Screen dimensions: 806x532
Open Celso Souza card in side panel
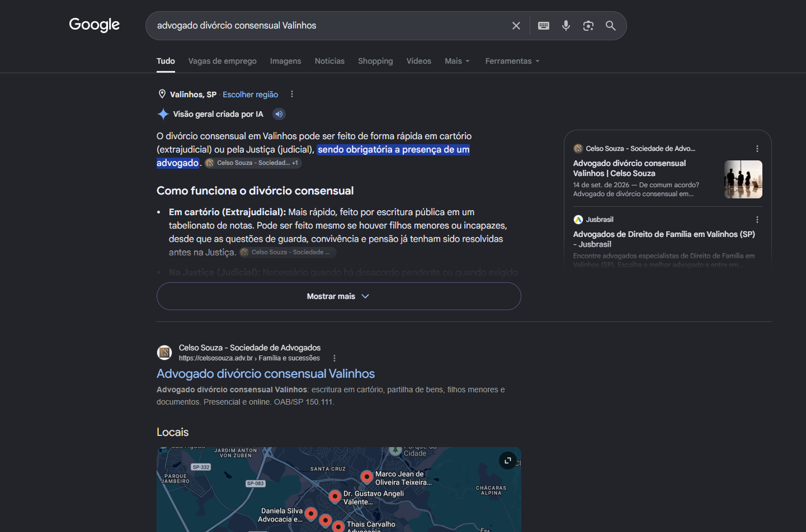630,168
